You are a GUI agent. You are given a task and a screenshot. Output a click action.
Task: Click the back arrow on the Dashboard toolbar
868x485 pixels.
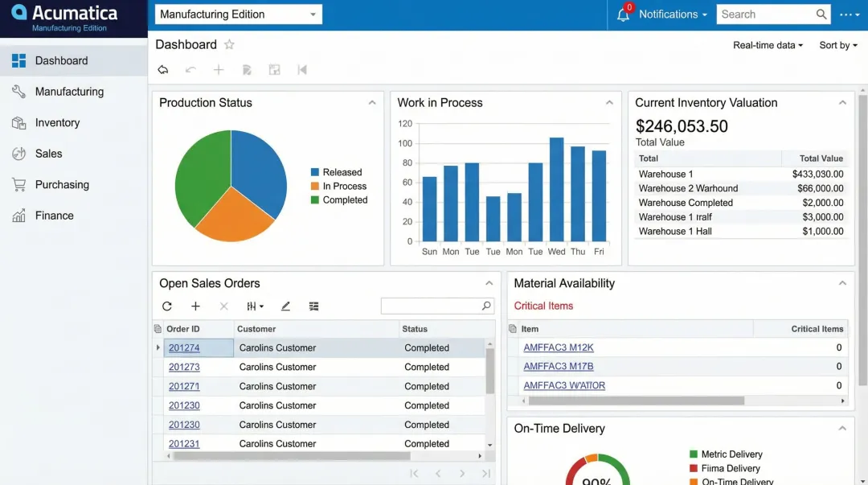pos(164,70)
